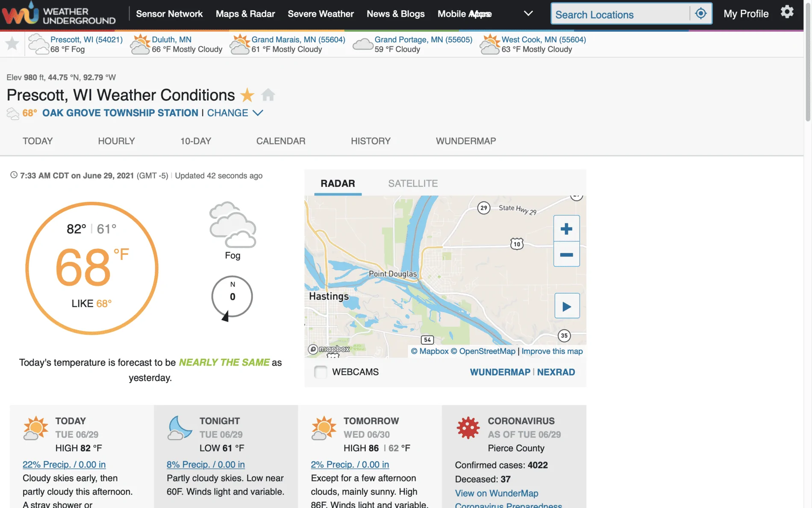This screenshot has height=508, width=812.
Task: Click the gray favorites star in the locations bar
Action: [12, 43]
